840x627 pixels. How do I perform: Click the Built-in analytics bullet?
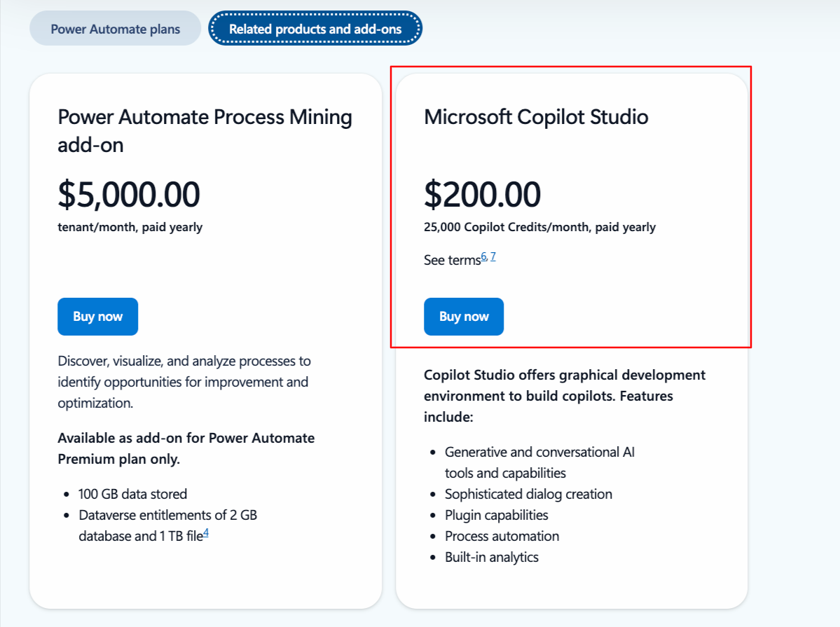[491, 558]
